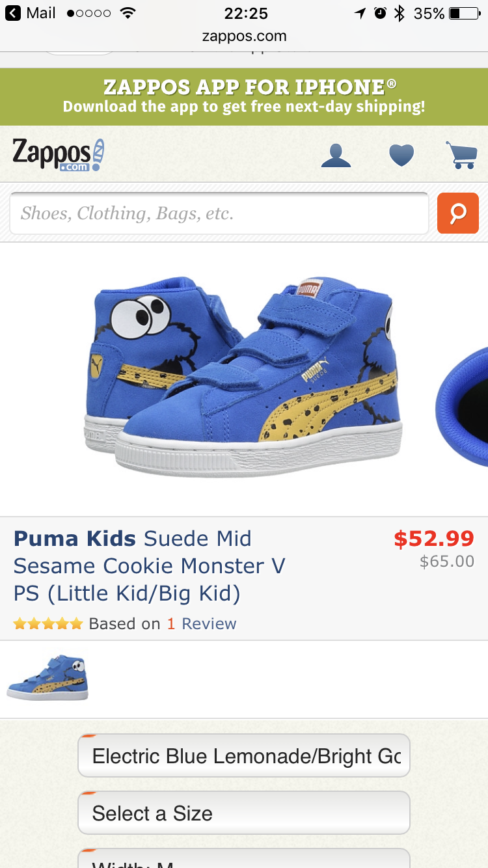Open the Width dropdown
This screenshot has width=488, height=868.
click(244, 860)
